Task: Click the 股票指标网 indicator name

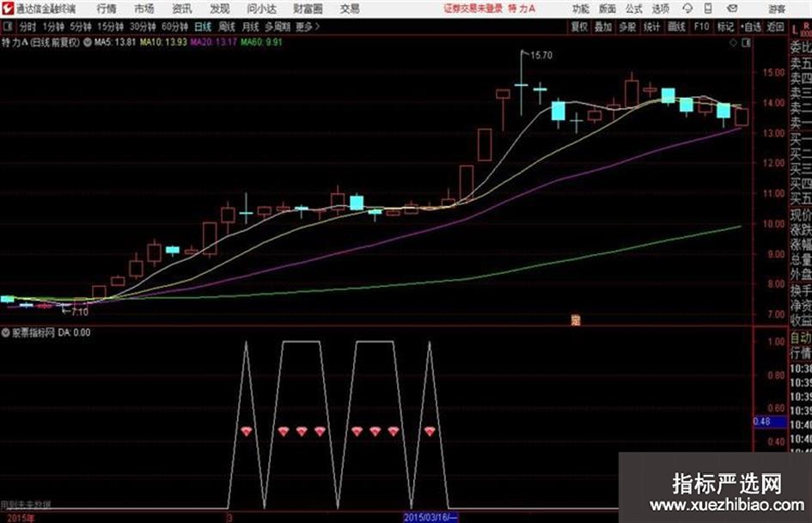Action: point(34,332)
